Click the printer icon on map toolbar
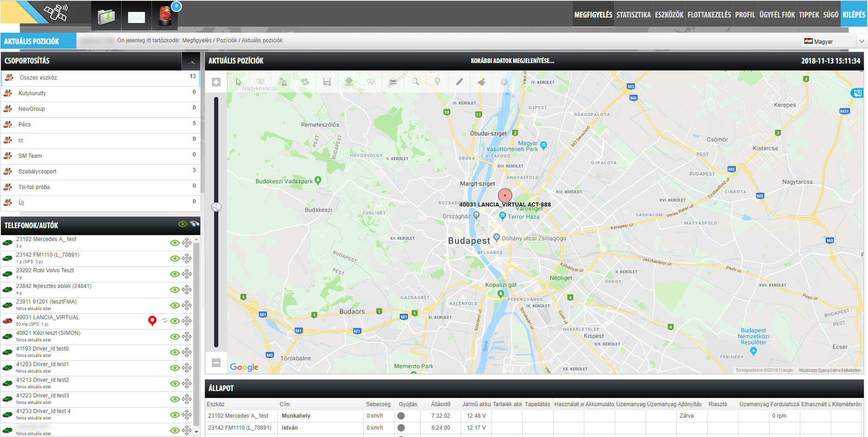The image size is (868, 437). click(x=393, y=82)
